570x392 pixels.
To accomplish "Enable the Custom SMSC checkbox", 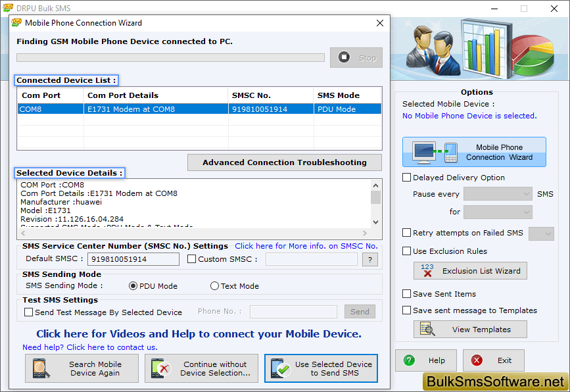I will (x=191, y=259).
